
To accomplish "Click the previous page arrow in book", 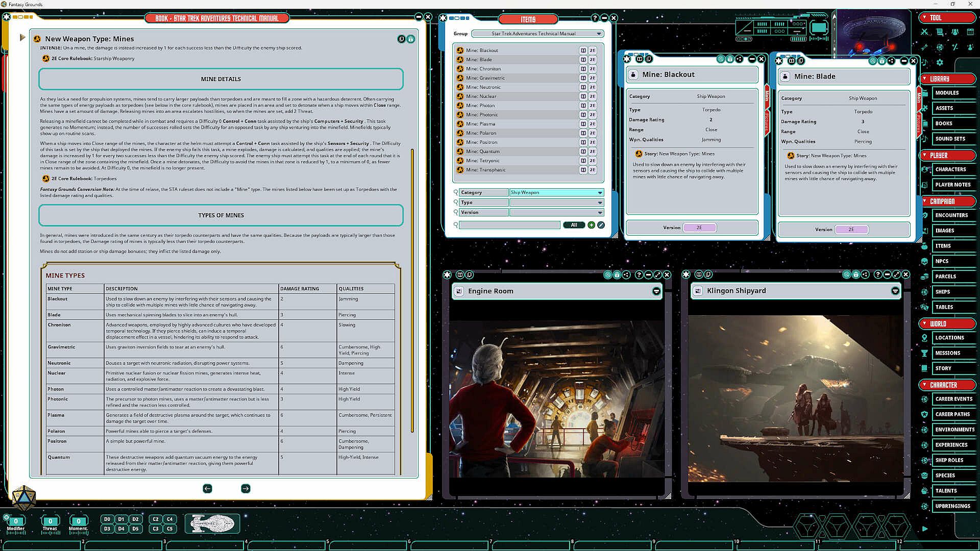I will pos(207,489).
